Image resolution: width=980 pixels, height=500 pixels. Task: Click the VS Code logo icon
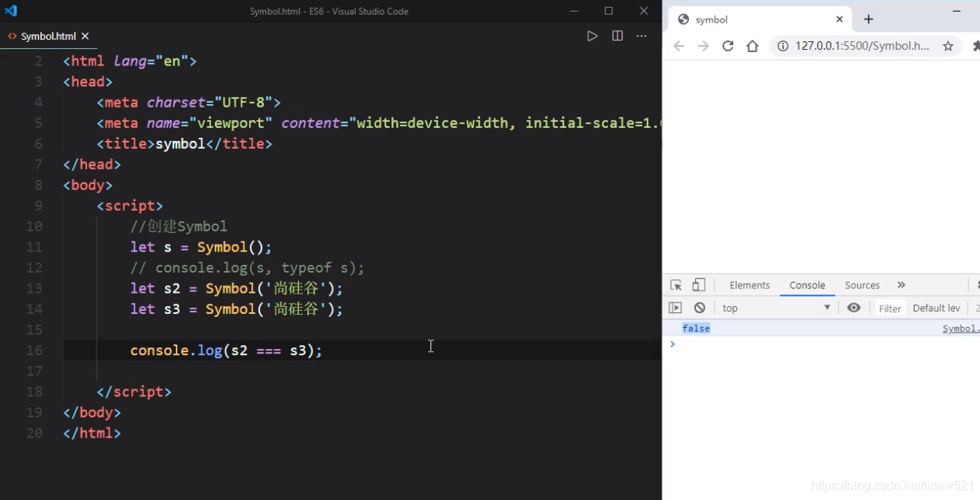pyautogui.click(x=10, y=11)
